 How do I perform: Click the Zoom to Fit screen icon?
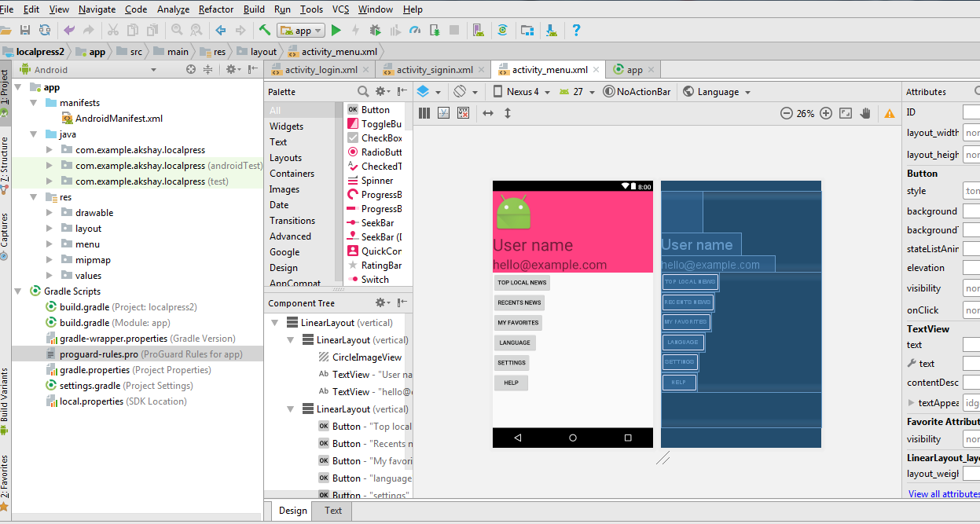point(846,113)
